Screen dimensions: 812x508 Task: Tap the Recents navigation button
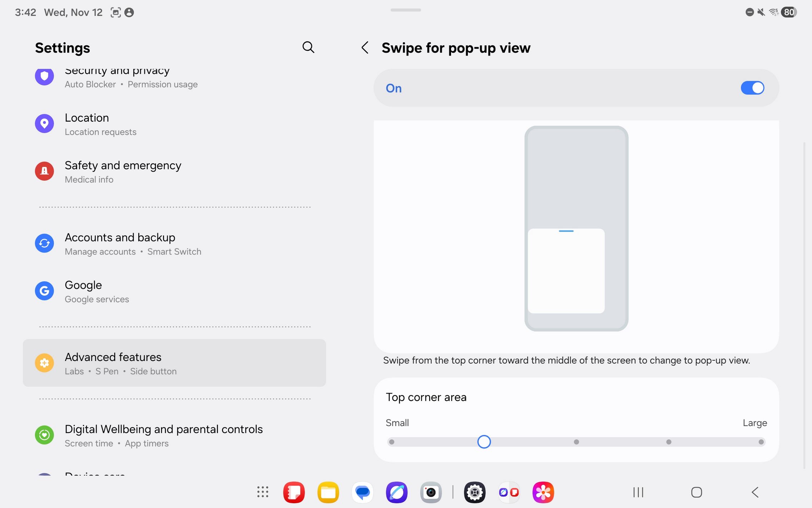638,492
